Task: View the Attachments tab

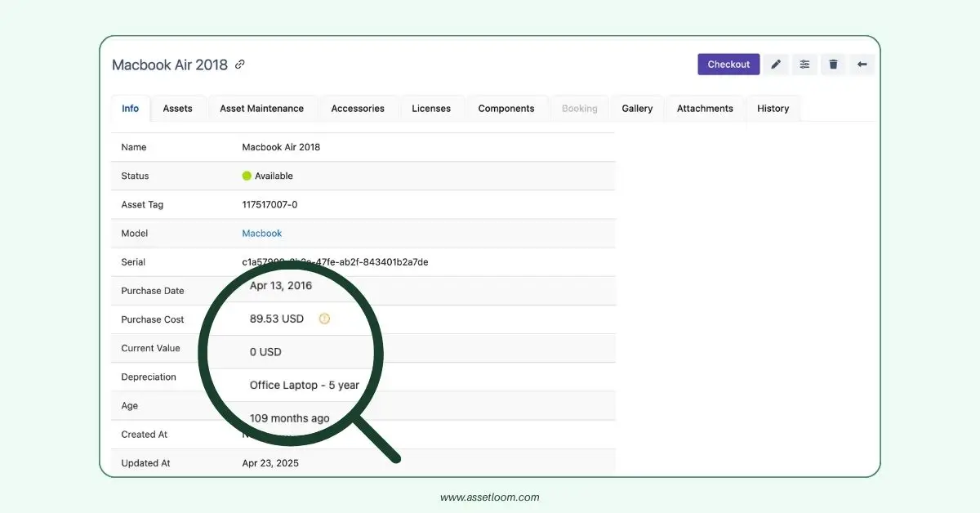Action: click(x=705, y=109)
